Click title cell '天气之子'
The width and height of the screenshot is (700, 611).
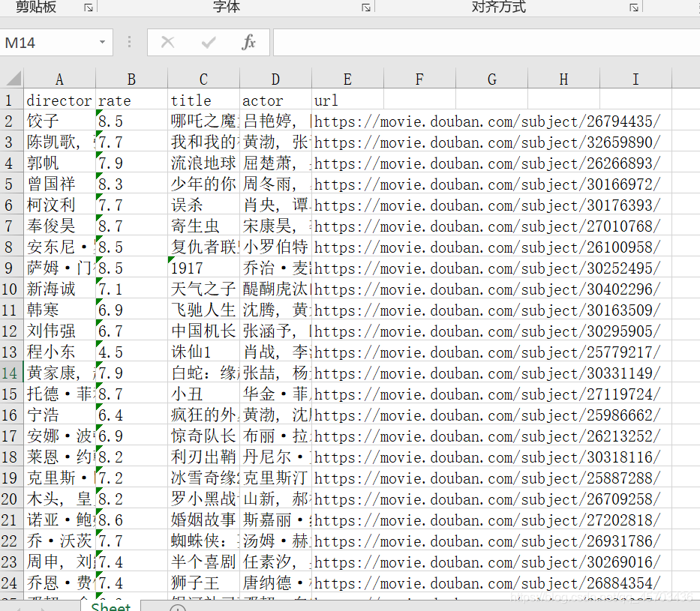(203, 289)
